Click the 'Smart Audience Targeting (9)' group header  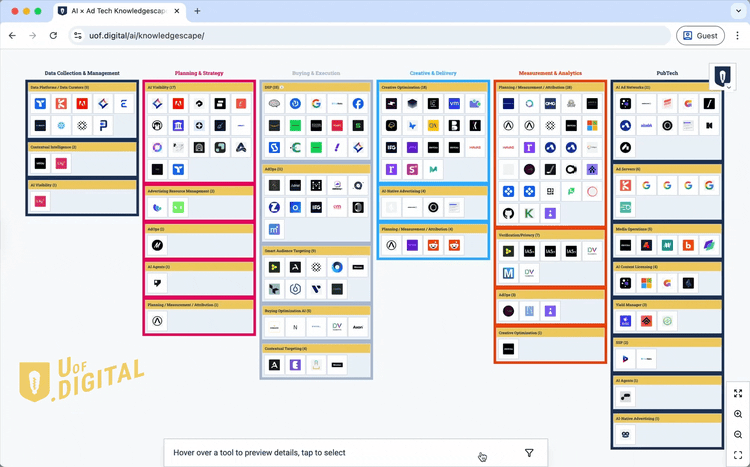click(x=316, y=251)
